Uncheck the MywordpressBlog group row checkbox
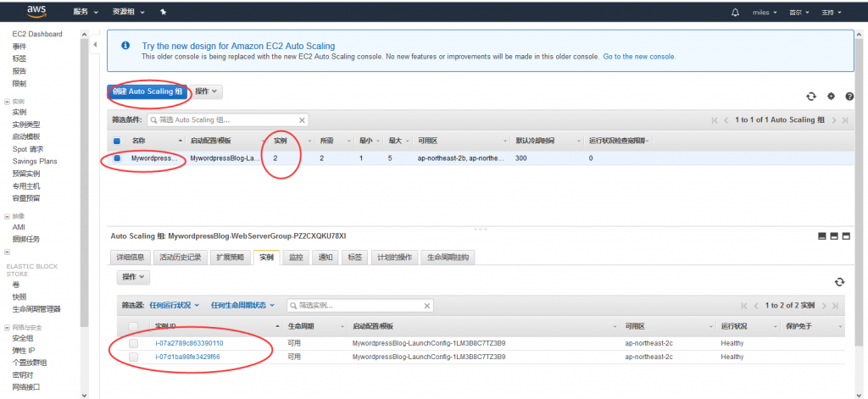Viewport: 868px width, 399px height. tap(117, 158)
